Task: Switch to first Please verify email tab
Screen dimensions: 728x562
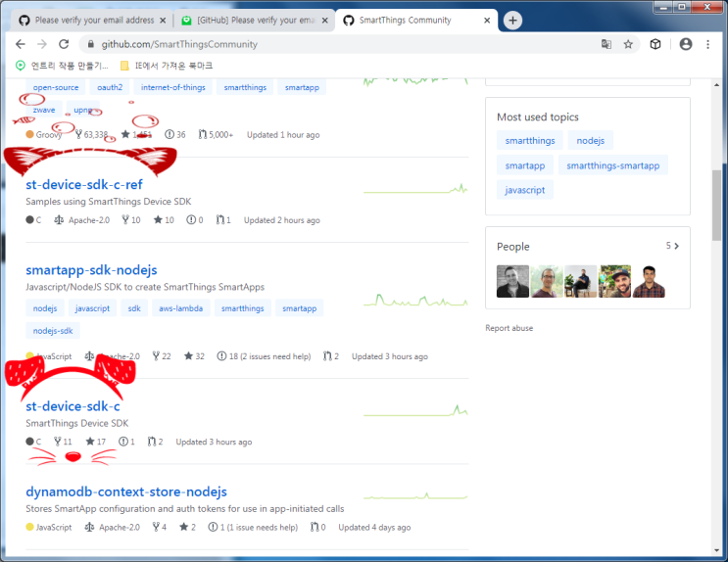Action: click(x=92, y=21)
